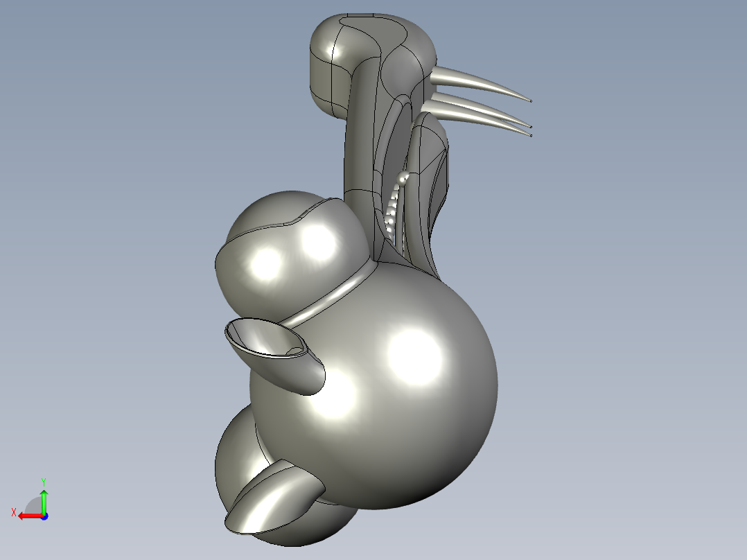The image size is (747, 560).
Task: Click the blue Z axis dot on triad
Action: point(44,516)
